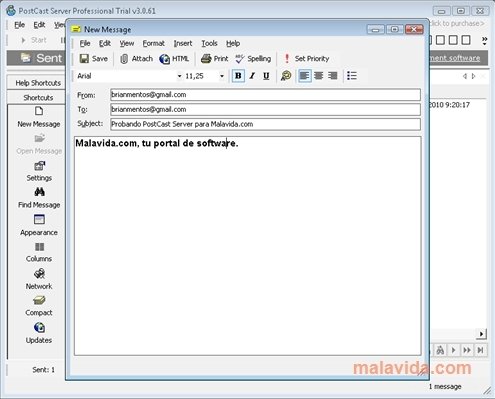Click the click to purchase link
495x399 pixels.
tap(457, 24)
